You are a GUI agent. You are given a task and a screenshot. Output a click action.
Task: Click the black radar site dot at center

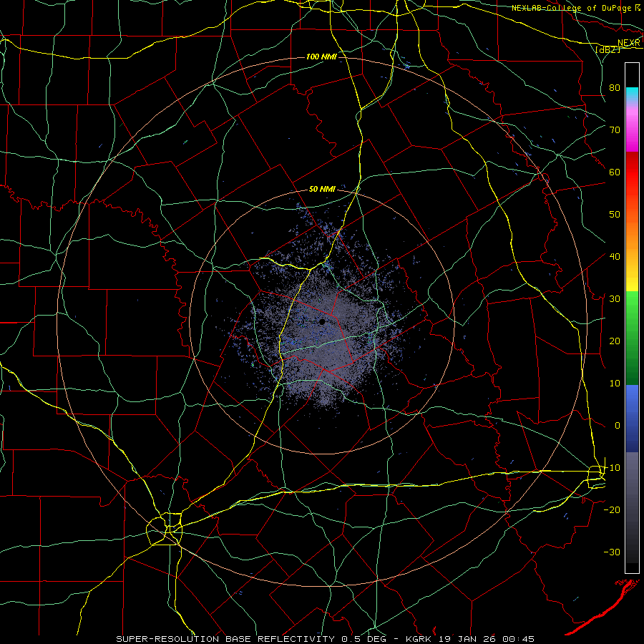pos(322,322)
